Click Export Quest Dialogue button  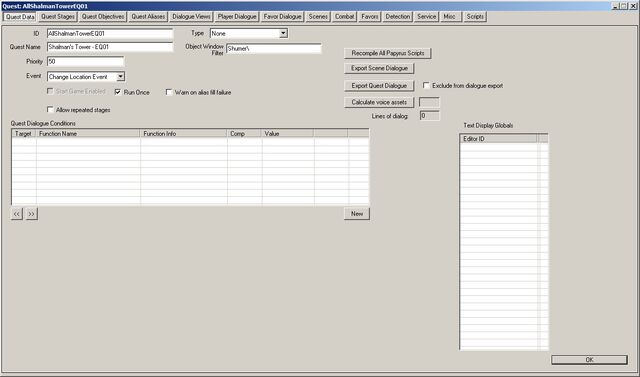[379, 86]
